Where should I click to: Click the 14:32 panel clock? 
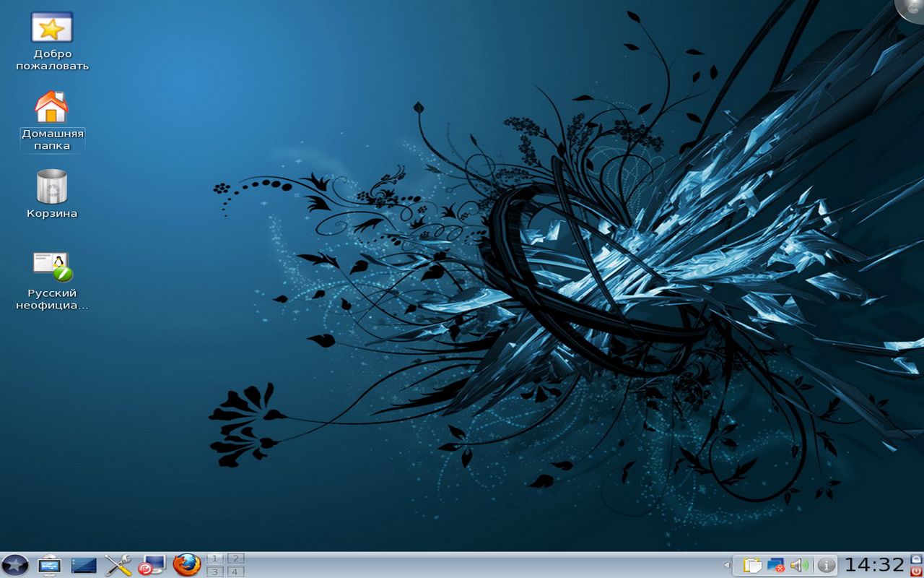pyautogui.click(x=874, y=565)
